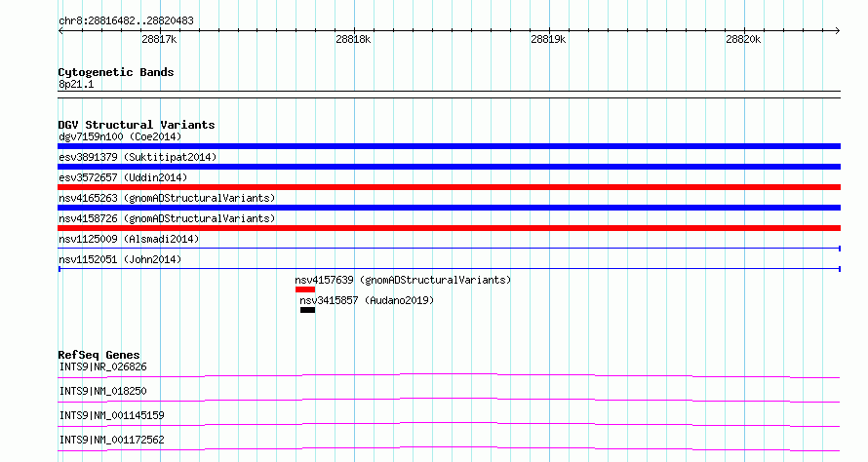Click the blue bar under esv3891379
This screenshot has height=462, width=868.
tap(449, 167)
